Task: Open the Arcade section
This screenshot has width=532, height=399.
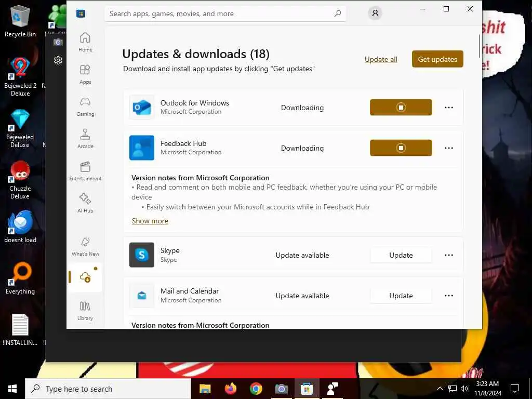Action: pyautogui.click(x=85, y=139)
